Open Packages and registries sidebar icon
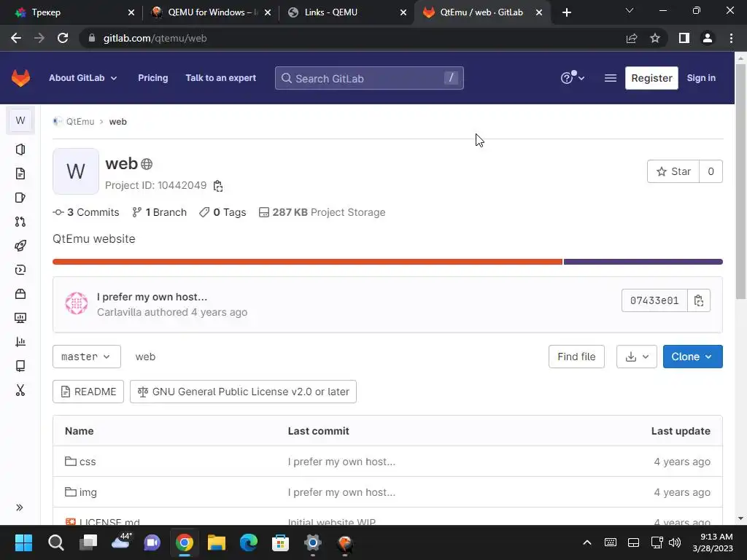This screenshot has height=560, width=747. tap(20, 294)
